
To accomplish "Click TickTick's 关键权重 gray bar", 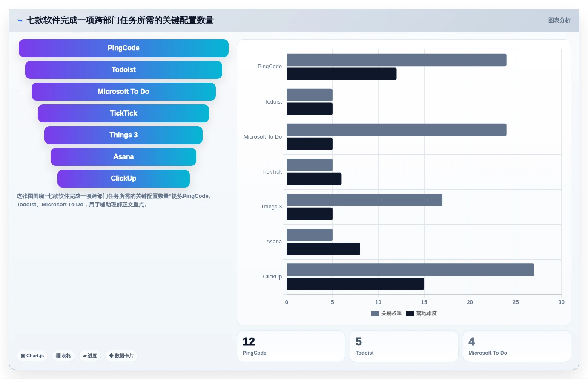I will (x=310, y=165).
